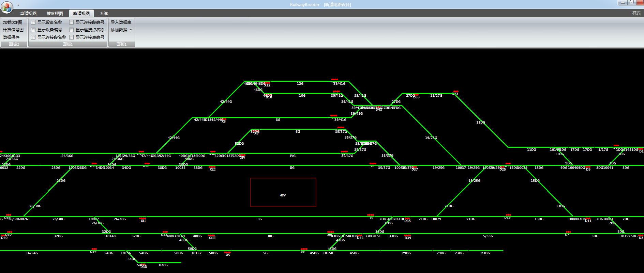
Task: Expand the quick access toolbar arrow
Action: 18,5
